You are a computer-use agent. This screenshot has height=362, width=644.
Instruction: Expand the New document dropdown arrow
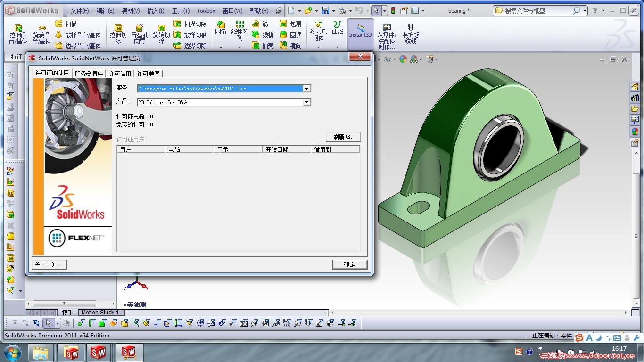[x=299, y=11]
